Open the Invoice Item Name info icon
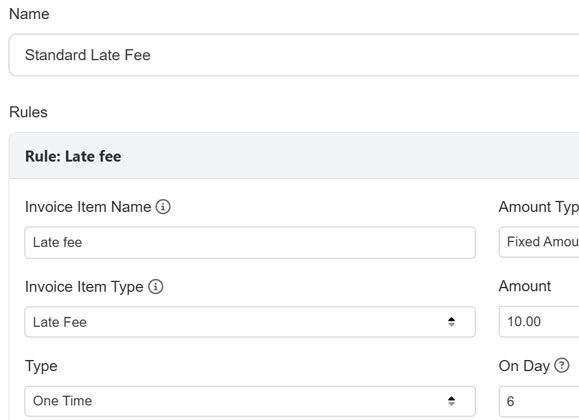 [x=163, y=207]
